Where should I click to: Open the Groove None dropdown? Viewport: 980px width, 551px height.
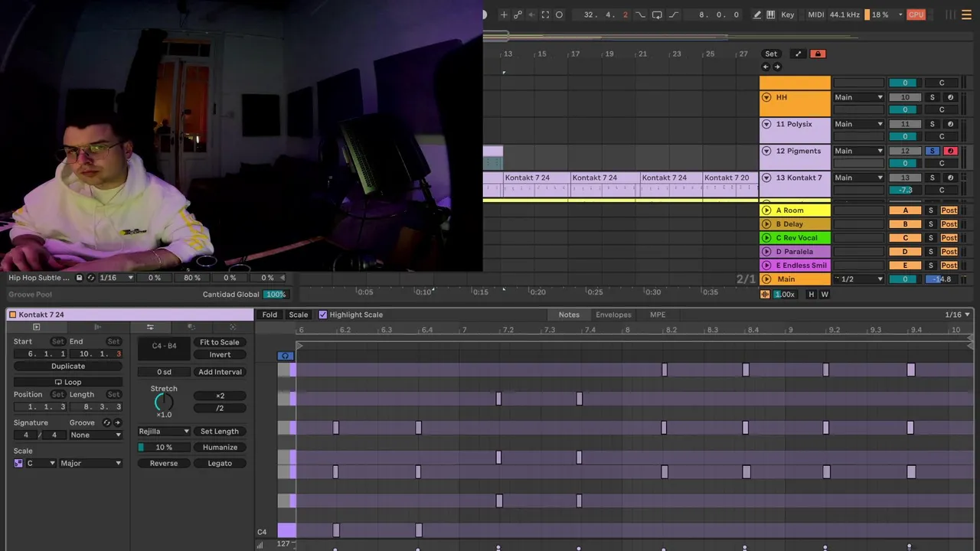[x=96, y=435]
